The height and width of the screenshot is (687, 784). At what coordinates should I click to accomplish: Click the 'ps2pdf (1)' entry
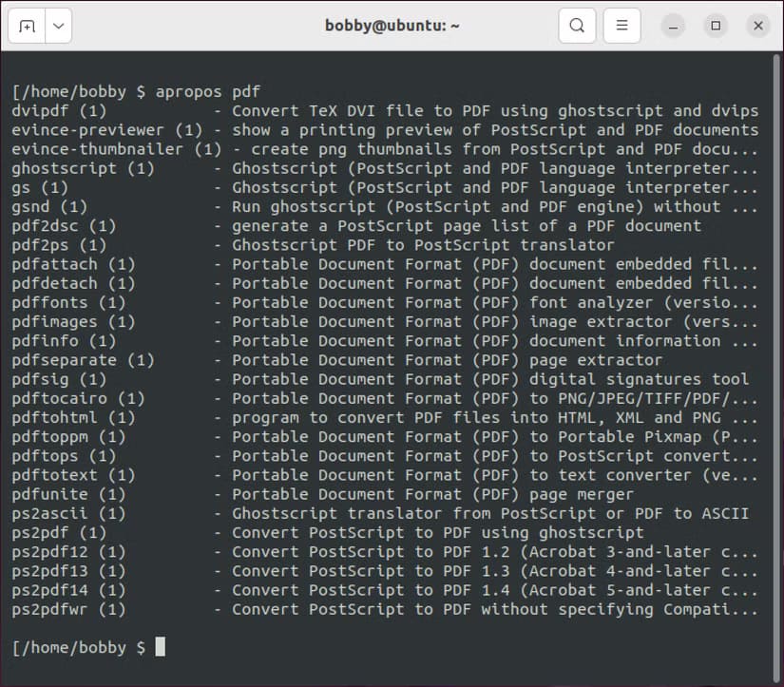point(59,532)
